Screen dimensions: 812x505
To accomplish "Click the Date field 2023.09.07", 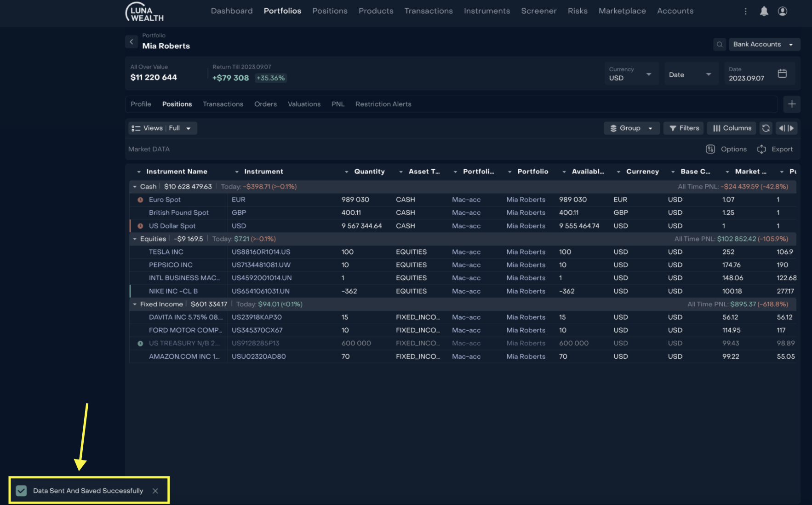I will (x=760, y=74).
